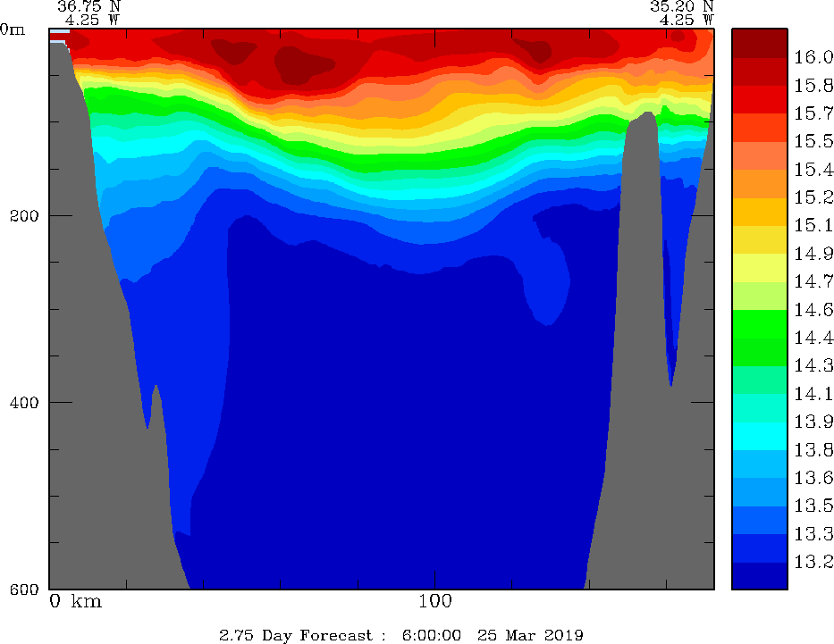Image resolution: width=834 pixels, height=644 pixels.
Task: Click the colorbar value 14.6
Action: click(813, 310)
